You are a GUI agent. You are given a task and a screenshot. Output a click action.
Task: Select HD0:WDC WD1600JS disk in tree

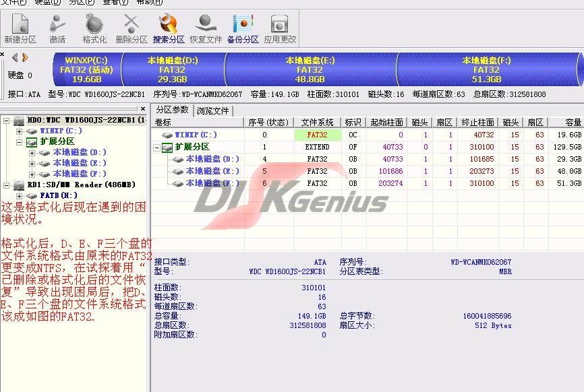[x=86, y=120]
